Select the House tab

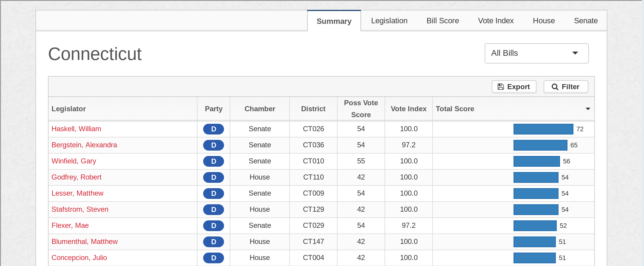pyautogui.click(x=544, y=21)
